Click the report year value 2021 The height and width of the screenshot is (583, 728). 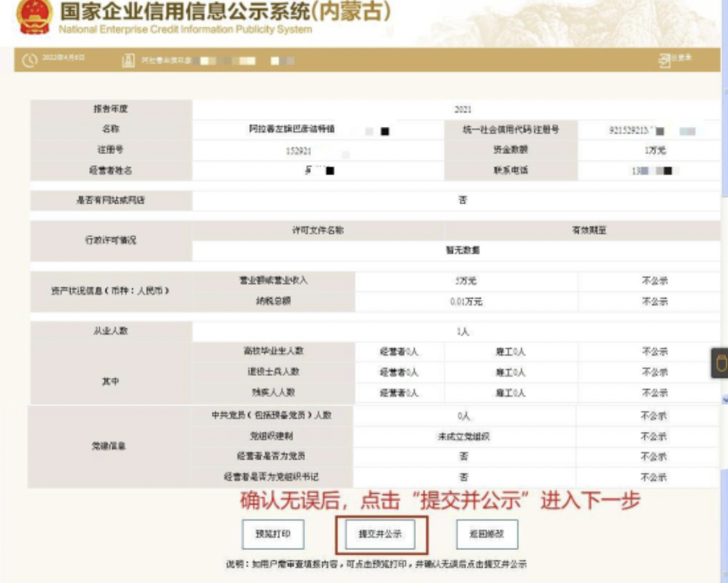pyautogui.click(x=463, y=109)
